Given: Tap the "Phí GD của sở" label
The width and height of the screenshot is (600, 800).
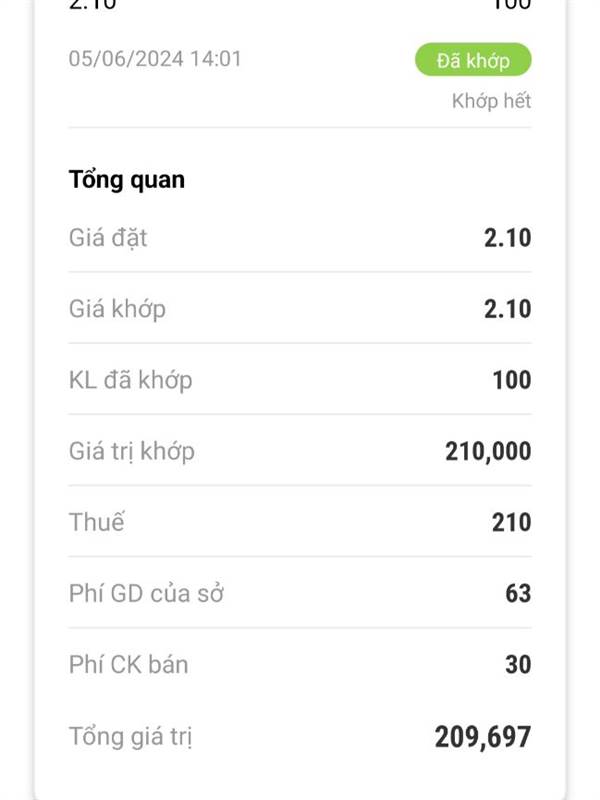Looking at the screenshot, I should coord(146,593).
